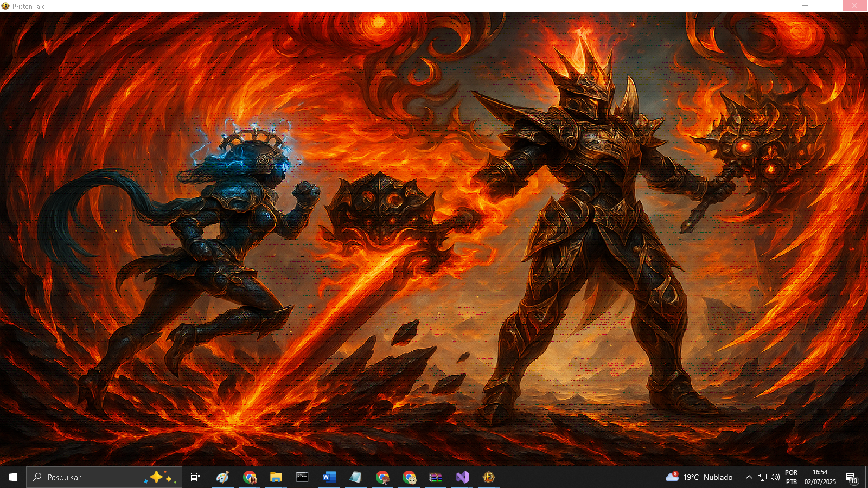Switch to the Command Prompt window

click(302, 477)
